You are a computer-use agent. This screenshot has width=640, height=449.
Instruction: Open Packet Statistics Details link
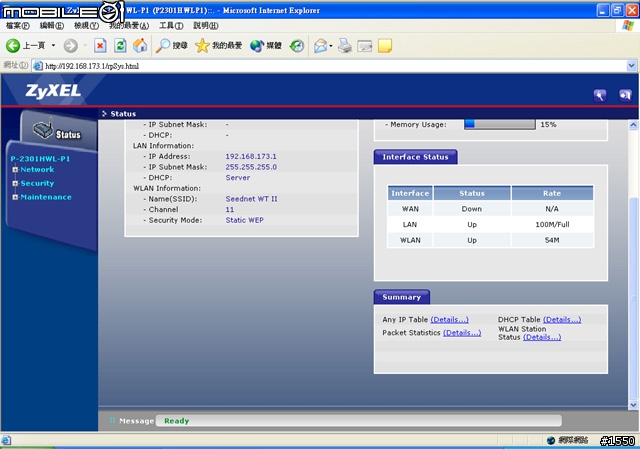click(462, 333)
